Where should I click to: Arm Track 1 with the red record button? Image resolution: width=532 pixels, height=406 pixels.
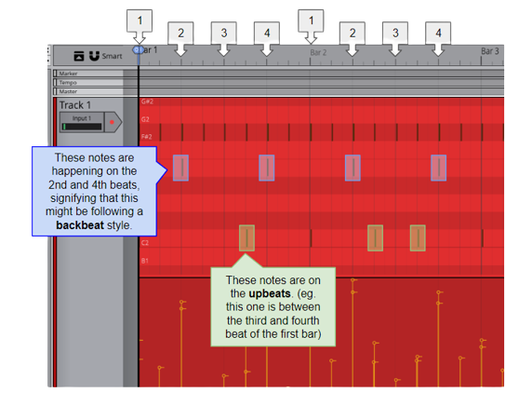pos(112,122)
